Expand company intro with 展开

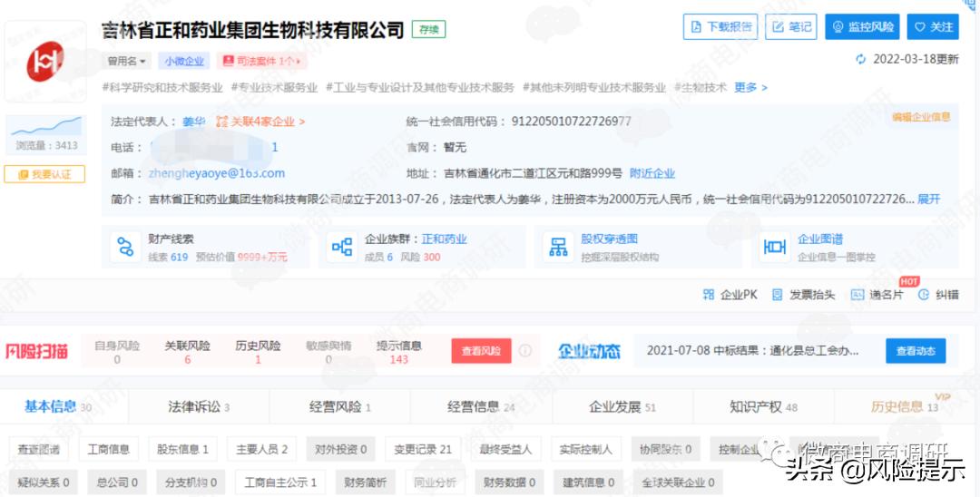pyautogui.click(x=929, y=200)
